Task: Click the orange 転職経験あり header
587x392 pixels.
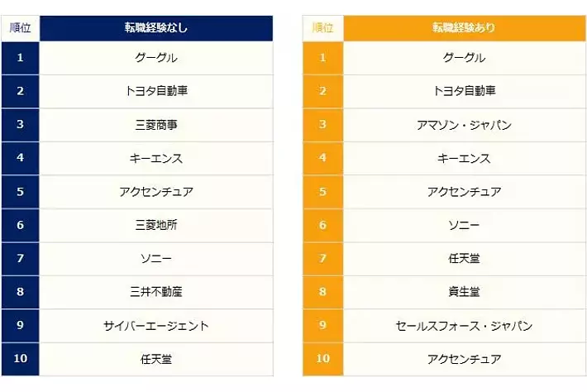Action: (x=463, y=27)
